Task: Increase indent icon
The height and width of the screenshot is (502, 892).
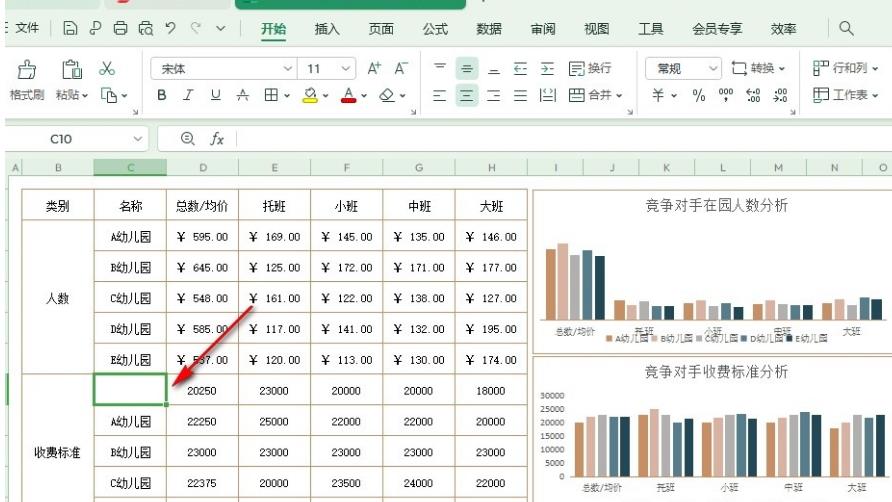Action: [547, 69]
